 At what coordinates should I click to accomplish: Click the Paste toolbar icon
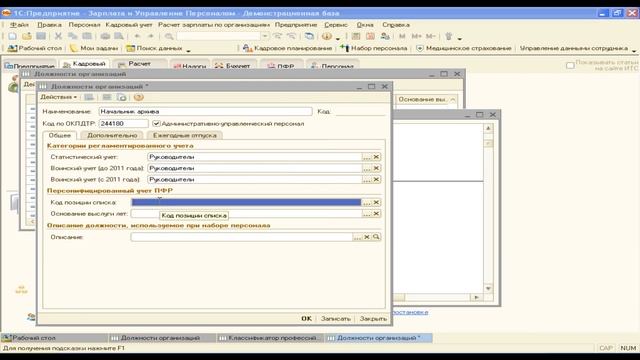click(87, 36)
